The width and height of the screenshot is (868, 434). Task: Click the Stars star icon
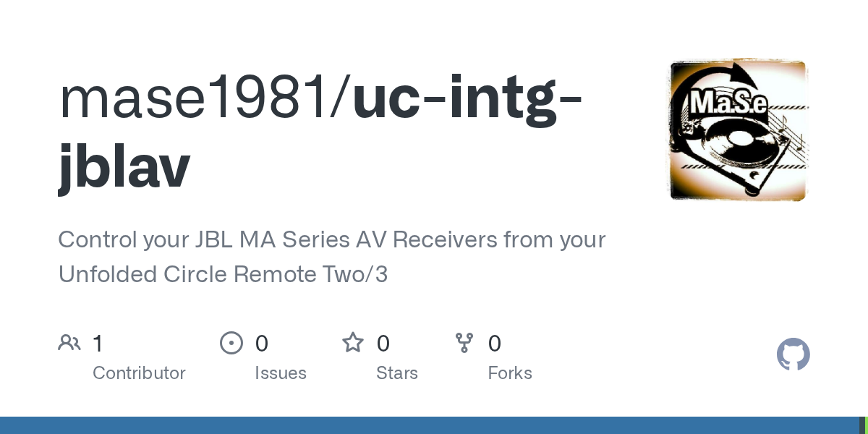(x=353, y=343)
